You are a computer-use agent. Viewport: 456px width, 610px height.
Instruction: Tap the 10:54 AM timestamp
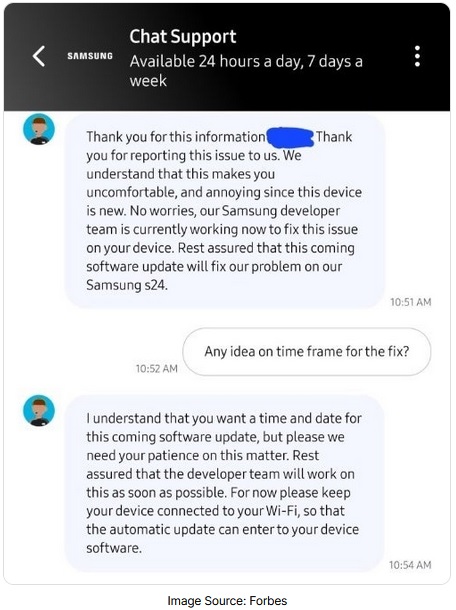tap(410, 565)
